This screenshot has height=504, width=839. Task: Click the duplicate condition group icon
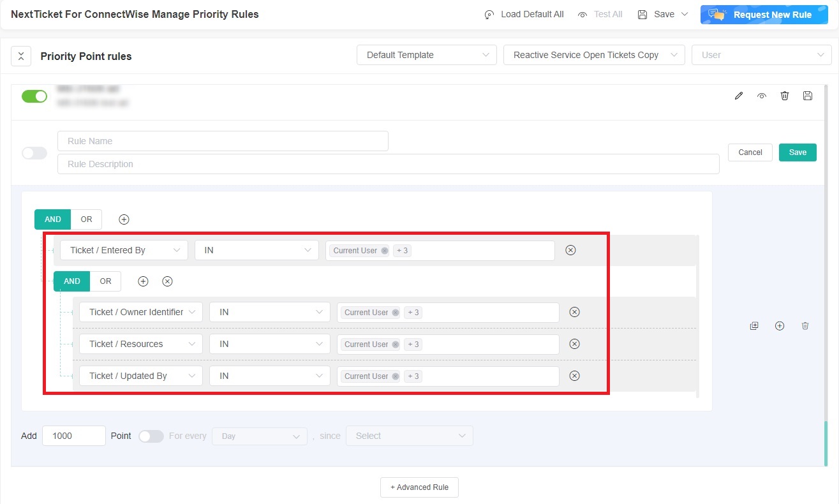(x=754, y=326)
